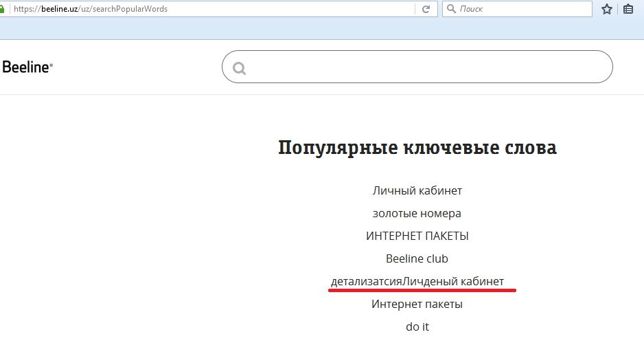Click the green padlock security icon

3,10
